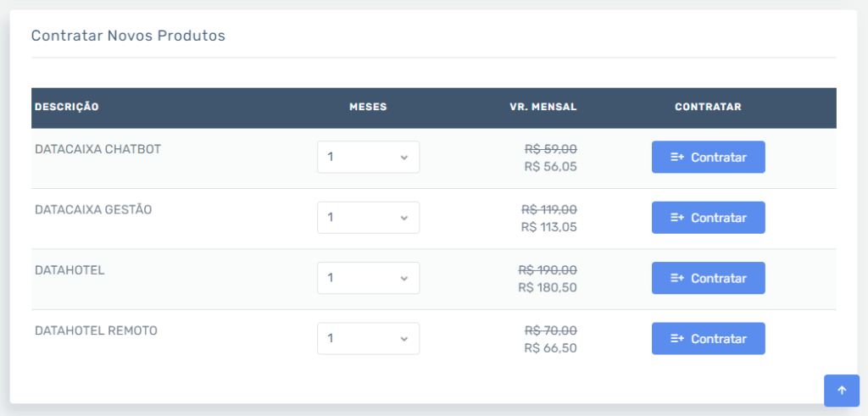Click the CONTRATAR column header

[x=708, y=108]
